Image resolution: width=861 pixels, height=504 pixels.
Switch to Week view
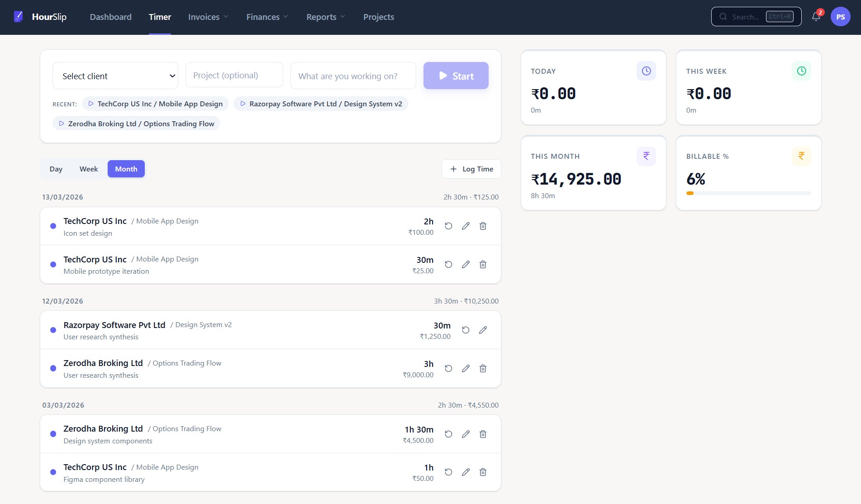pyautogui.click(x=89, y=169)
